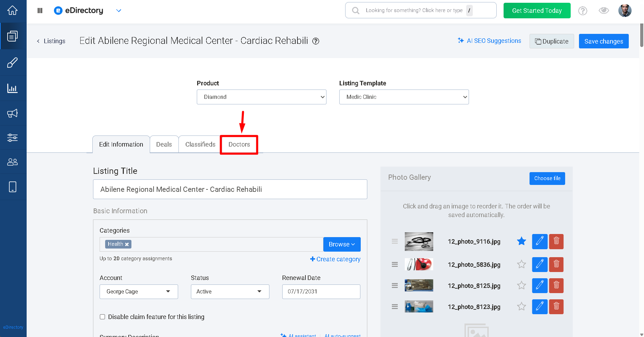Edit photo 12_photo_5836.jpg with pencil icon
Screen dimensions: 644x337
(540, 264)
